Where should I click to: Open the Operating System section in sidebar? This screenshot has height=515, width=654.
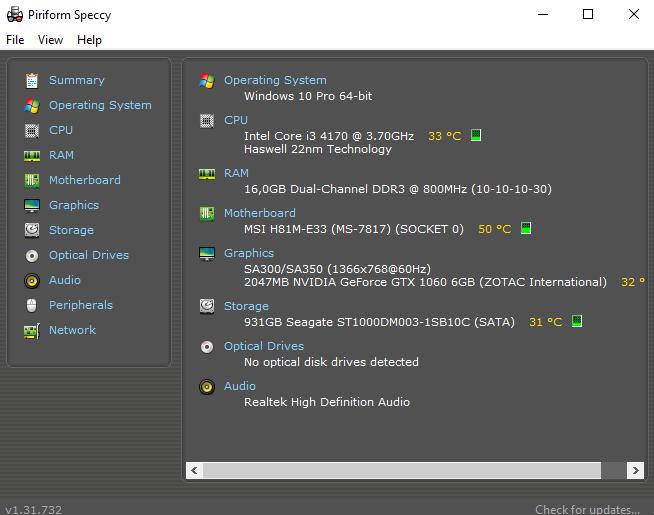pyautogui.click(x=100, y=105)
